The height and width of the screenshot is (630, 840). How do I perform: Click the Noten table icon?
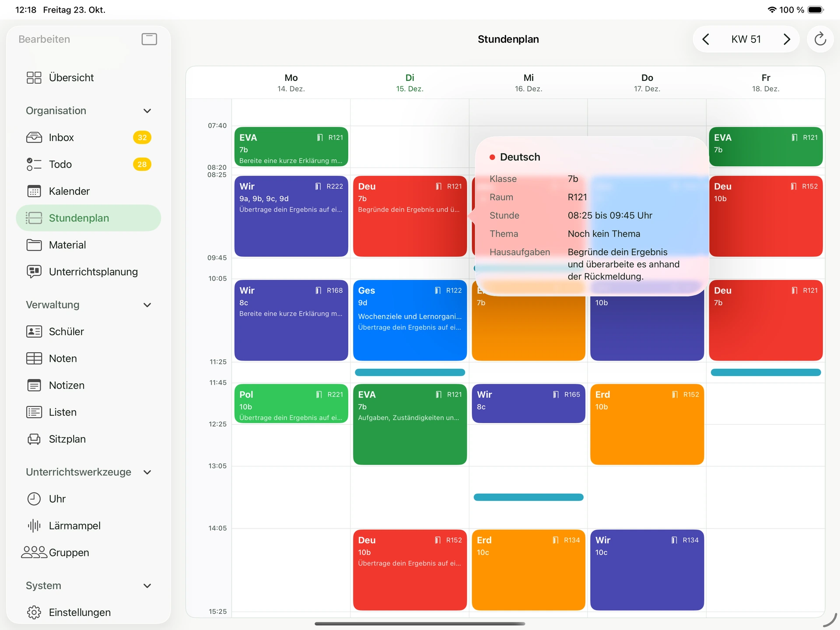point(34,358)
